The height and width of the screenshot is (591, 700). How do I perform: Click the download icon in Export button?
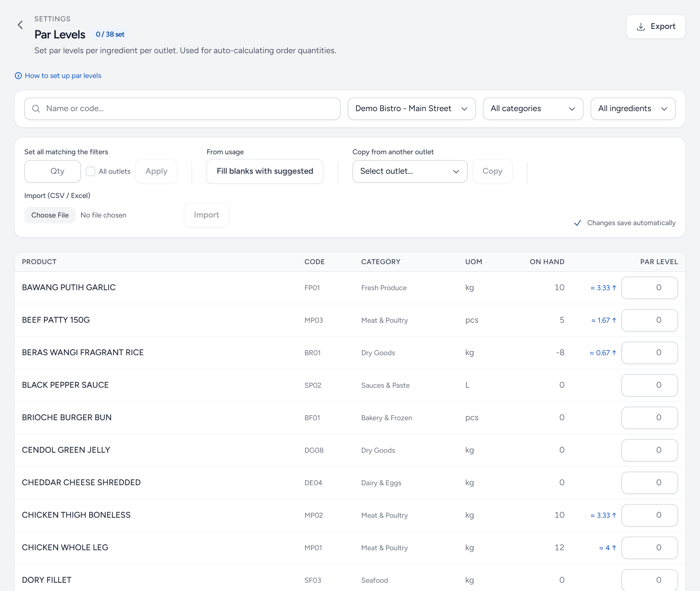tap(641, 27)
